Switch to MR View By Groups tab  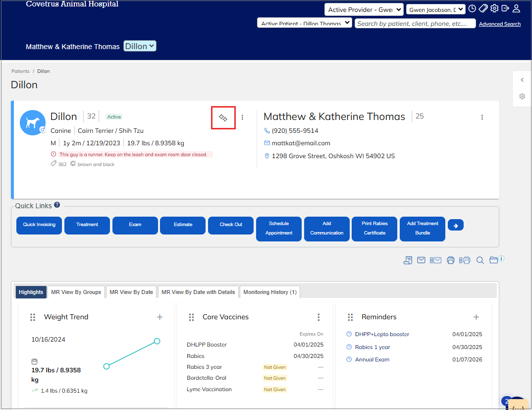coord(76,292)
